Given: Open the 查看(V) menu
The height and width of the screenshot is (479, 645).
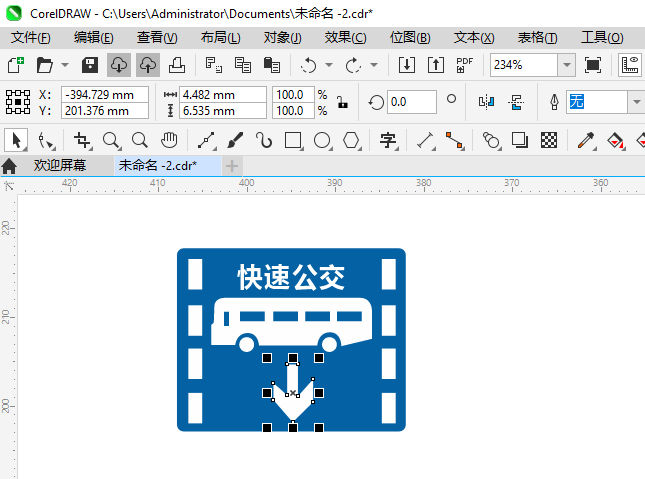Looking at the screenshot, I should point(157,37).
